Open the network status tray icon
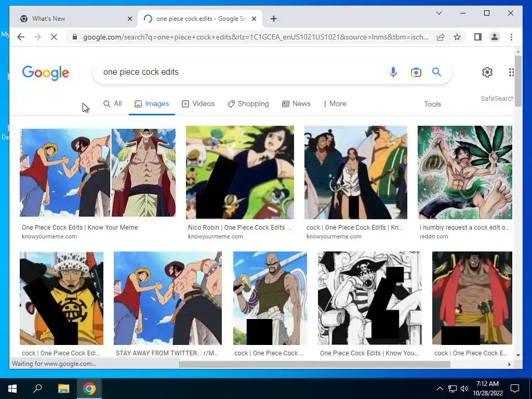 (x=453, y=389)
